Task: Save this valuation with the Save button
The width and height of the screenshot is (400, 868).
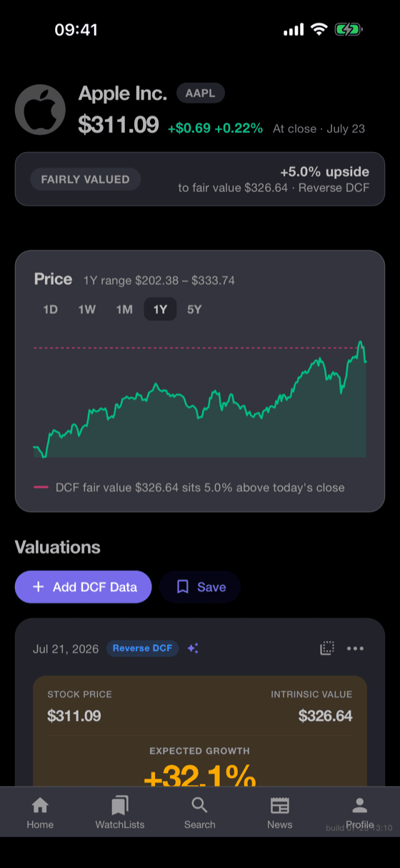Action: click(x=200, y=587)
